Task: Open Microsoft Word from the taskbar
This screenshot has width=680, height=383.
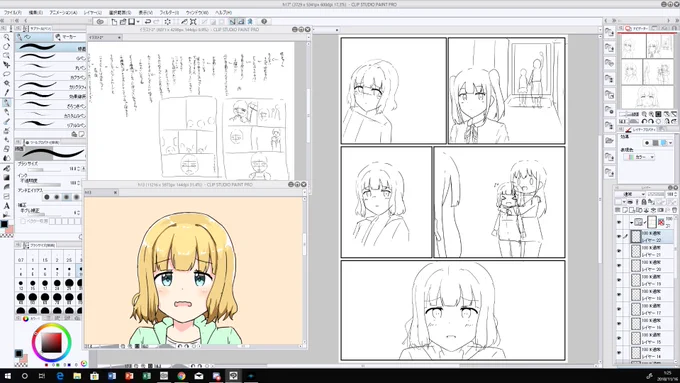Action: pyautogui.click(x=112, y=376)
